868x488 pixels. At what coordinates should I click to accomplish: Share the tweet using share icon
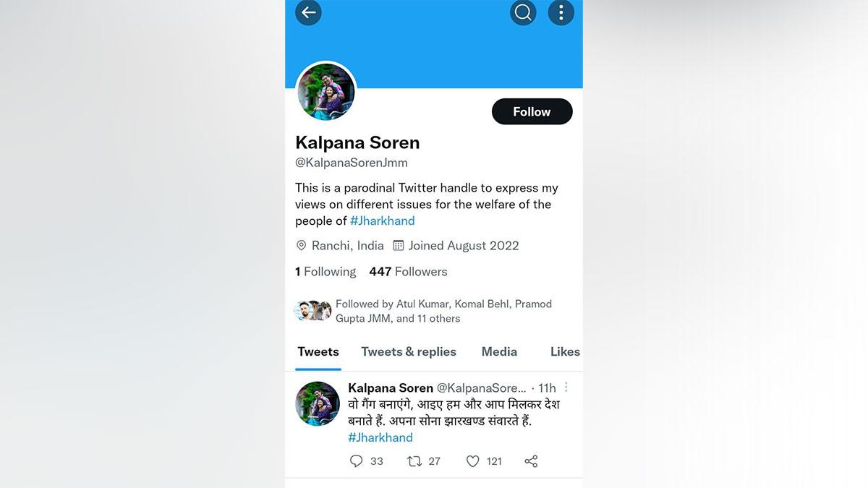[531, 461]
